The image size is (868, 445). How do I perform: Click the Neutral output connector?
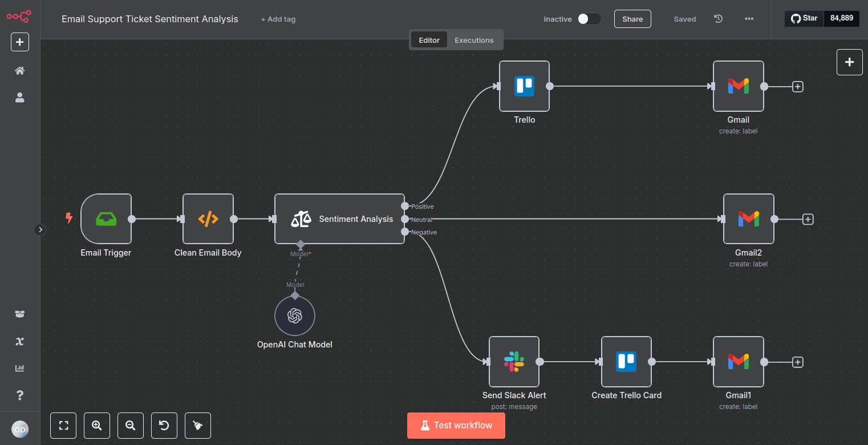coord(405,219)
